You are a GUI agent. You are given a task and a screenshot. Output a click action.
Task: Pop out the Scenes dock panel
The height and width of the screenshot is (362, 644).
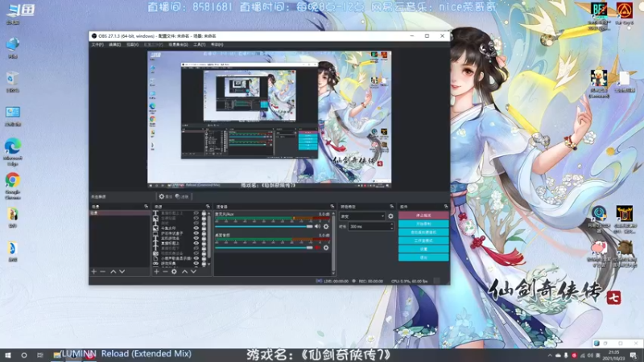147,207
